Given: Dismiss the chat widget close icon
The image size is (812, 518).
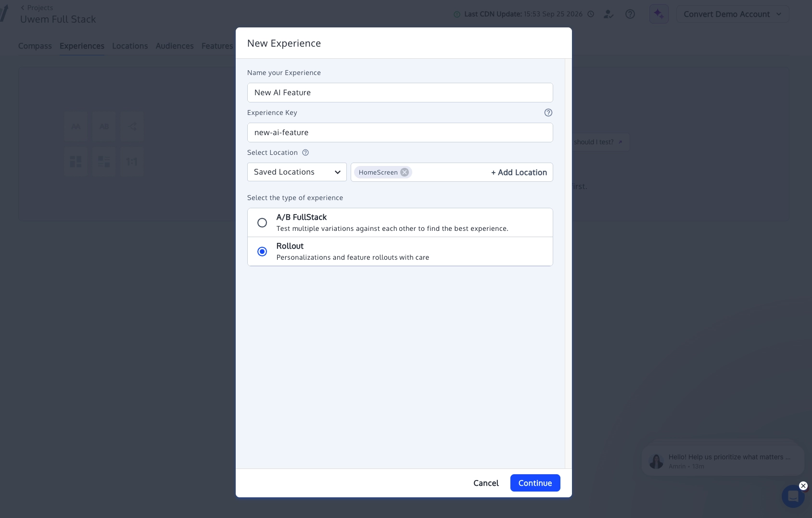Looking at the screenshot, I should 803,486.
